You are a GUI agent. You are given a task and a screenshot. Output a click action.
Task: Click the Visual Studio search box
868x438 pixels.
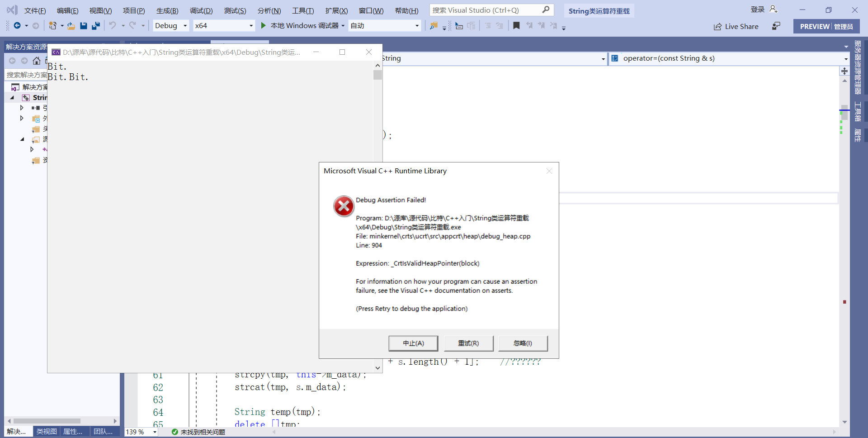pyautogui.click(x=492, y=10)
